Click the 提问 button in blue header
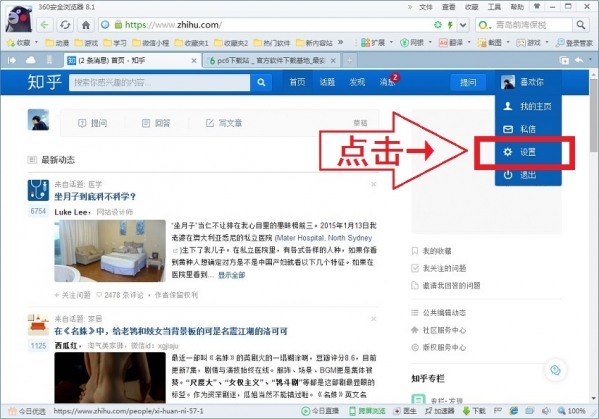Screen dimensions: 599x419 pyautogui.click(x=468, y=82)
